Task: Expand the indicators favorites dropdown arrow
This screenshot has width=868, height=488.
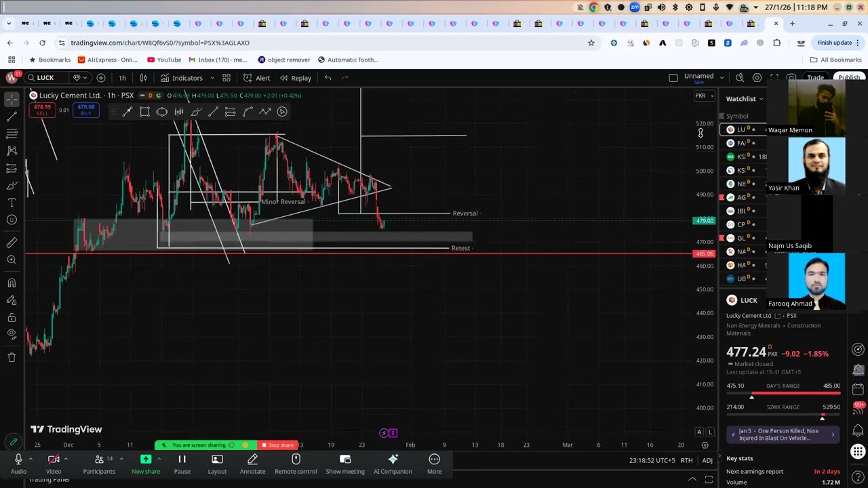Action: tap(212, 78)
